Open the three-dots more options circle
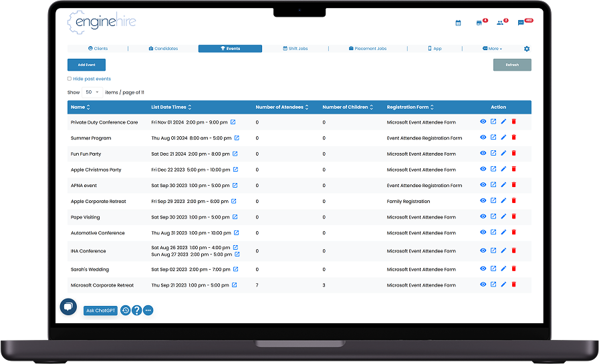The image size is (599, 364). tap(148, 311)
